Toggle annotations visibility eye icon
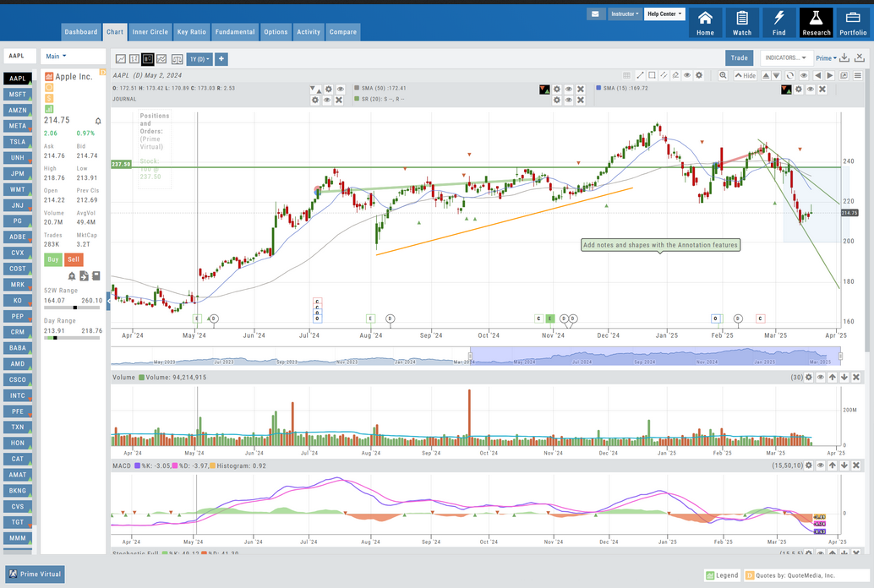The height and width of the screenshot is (588, 874). [x=687, y=75]
